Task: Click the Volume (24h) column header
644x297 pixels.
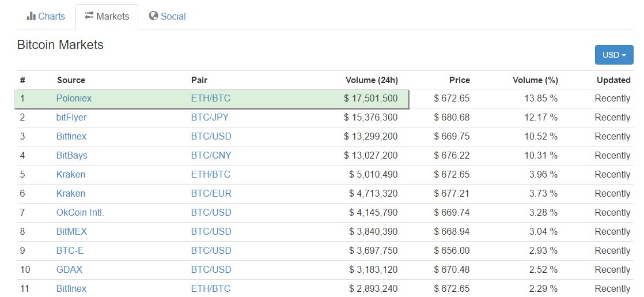Action: click(x=372, y=80)
